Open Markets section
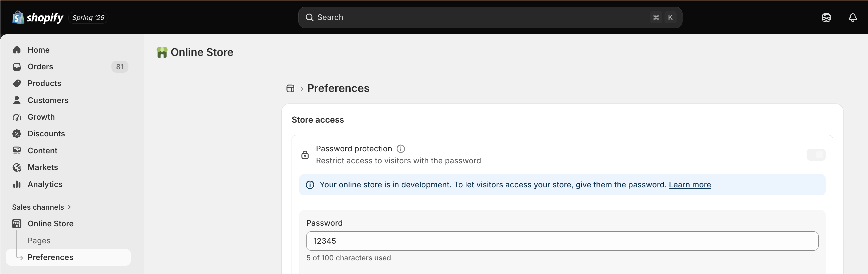The width and height of the screenshot is (868, 274). (x=43, y=167)
